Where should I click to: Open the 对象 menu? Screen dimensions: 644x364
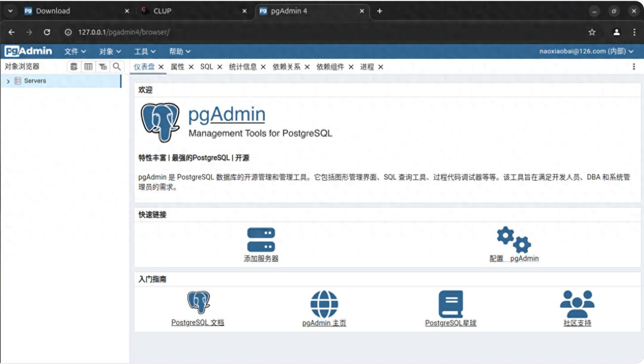pos(110,51)
